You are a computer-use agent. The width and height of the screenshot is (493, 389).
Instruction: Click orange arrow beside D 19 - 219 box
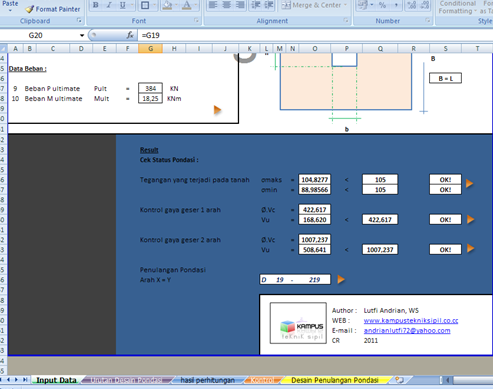[341, 279]
